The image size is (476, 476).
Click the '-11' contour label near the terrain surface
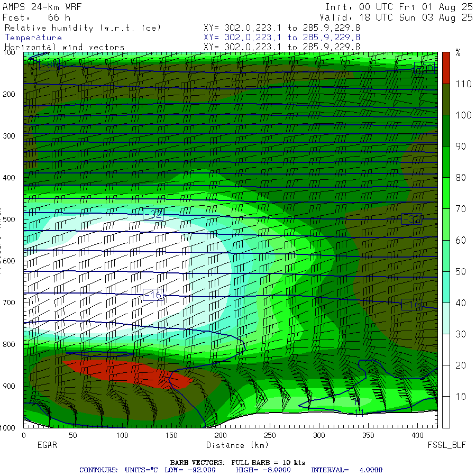(x=359, y=412)
